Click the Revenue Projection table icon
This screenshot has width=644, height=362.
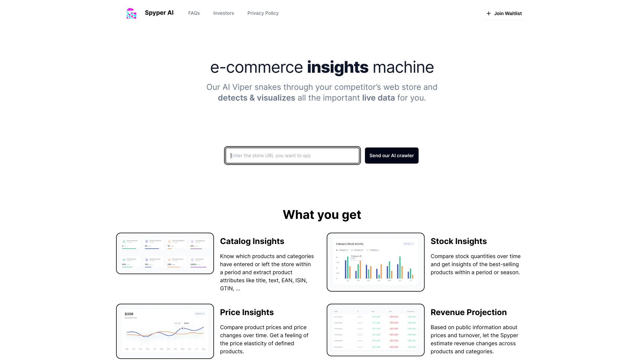click(x=376, y=330)
